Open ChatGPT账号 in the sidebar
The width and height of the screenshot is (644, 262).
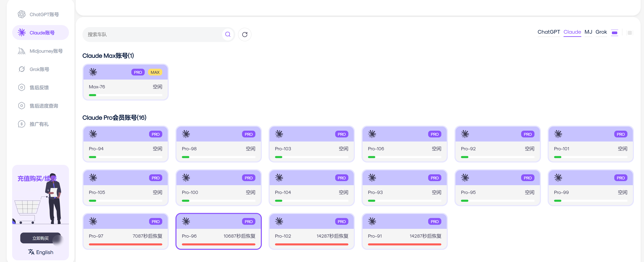pyautogui.click(x=41, y=14)
